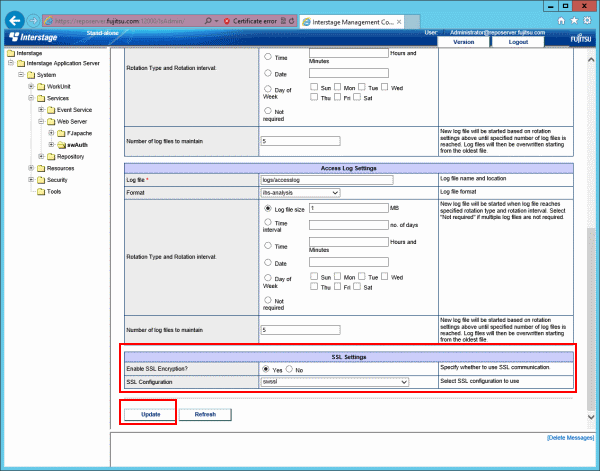Select Date rotation in Access Log Settings
Image resolution: width=600 pixels, height=471 pixels.
pyautogui.click(x=268, y=262)
